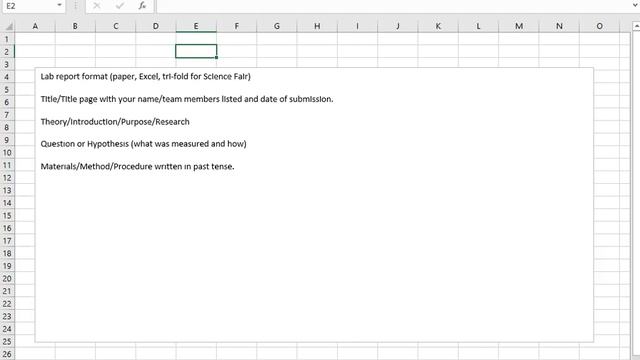This screenshot has width=640, height=360.
Task: Select row 20 header
Action: [7, 279]
